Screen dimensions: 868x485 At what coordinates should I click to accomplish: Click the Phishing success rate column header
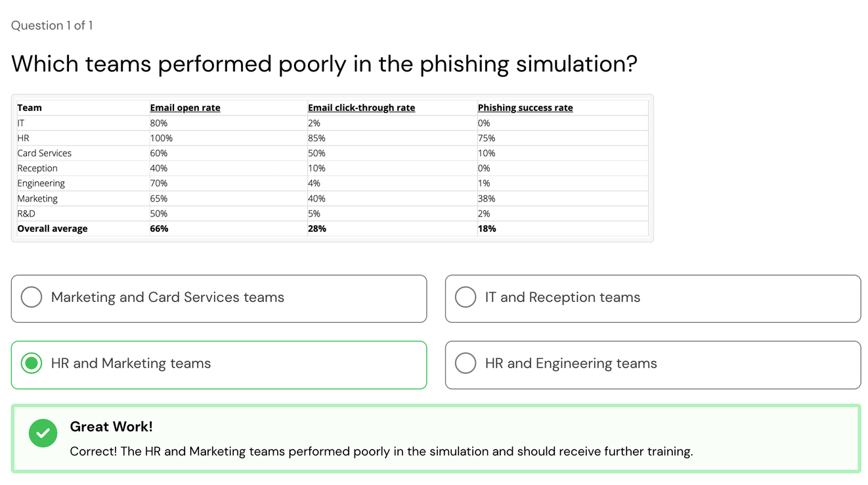pyautogui.click(x=525, y=108)
